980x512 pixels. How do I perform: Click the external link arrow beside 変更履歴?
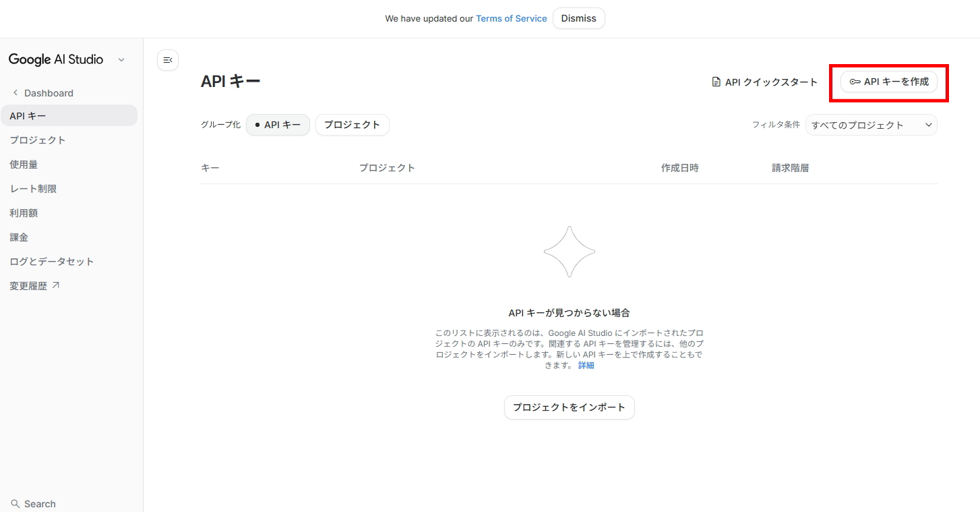point(56,285)
